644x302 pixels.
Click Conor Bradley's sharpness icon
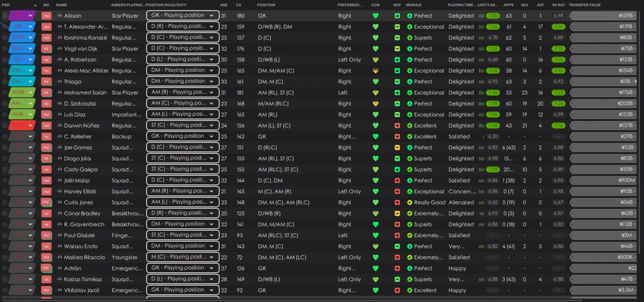point(397,214)
